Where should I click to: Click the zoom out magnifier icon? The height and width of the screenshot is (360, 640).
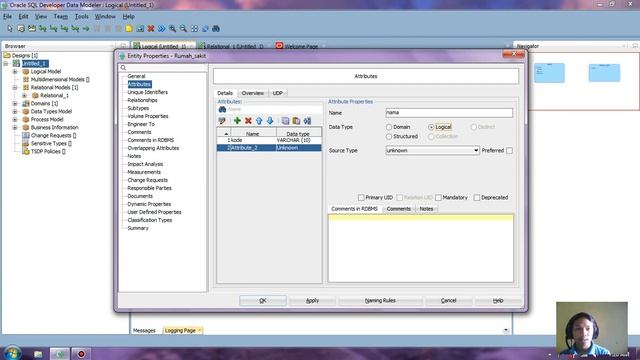[183, 29]
